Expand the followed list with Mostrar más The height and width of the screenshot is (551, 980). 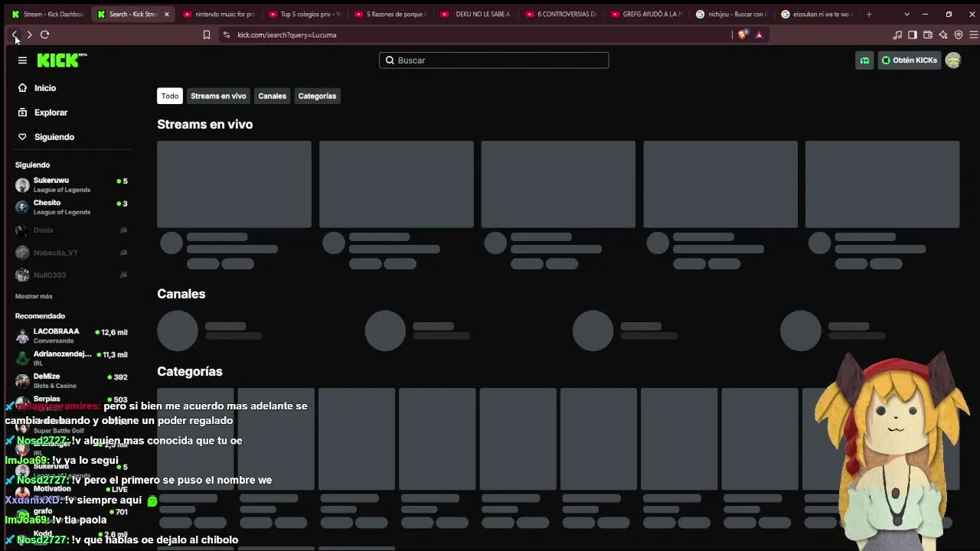coord(34,296)
